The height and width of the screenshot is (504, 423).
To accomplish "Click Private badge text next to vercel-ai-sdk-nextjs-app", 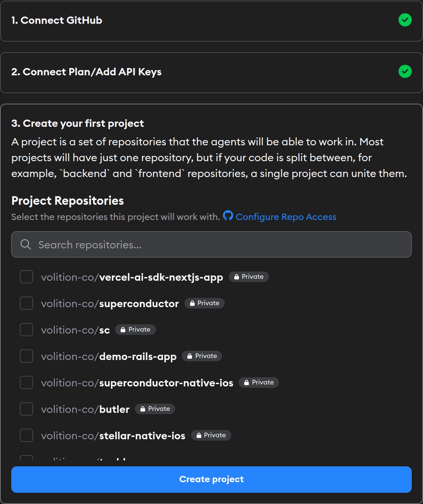I will (x=252, y=277).
